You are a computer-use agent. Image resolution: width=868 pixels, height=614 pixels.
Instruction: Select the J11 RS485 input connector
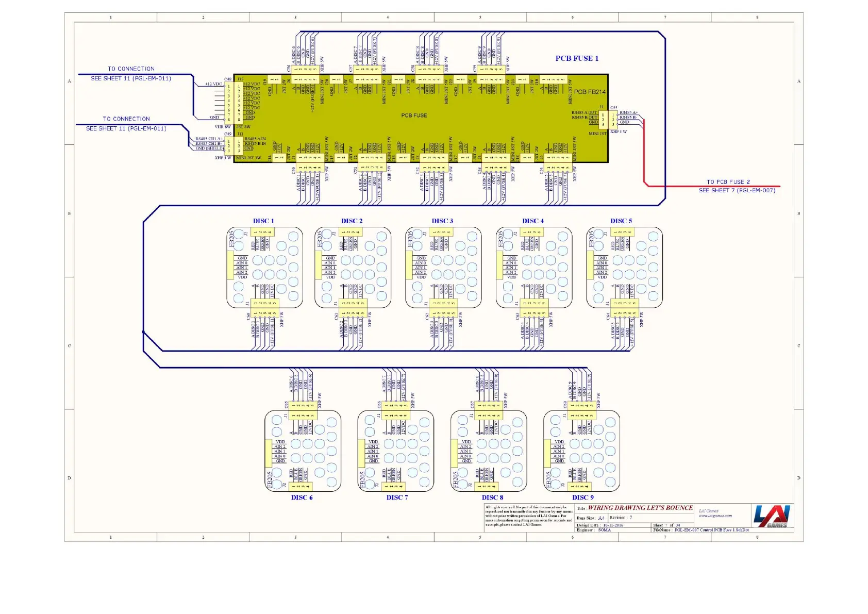tap(239, 145)
